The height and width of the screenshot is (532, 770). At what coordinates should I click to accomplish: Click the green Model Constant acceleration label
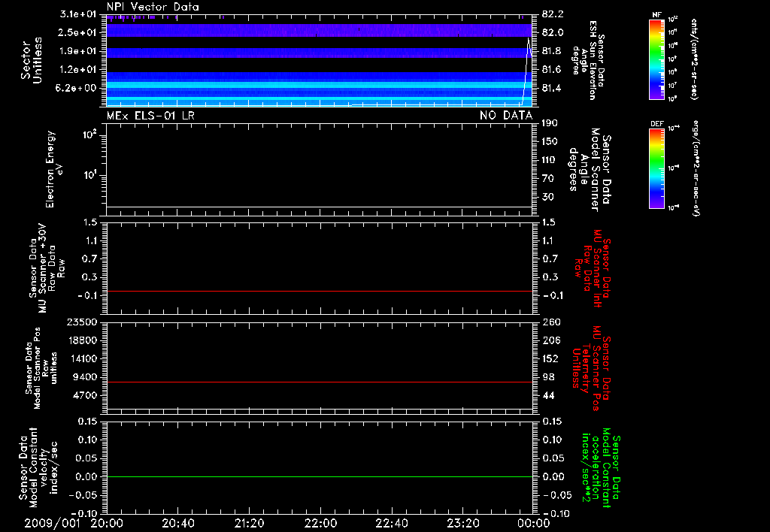601,469
